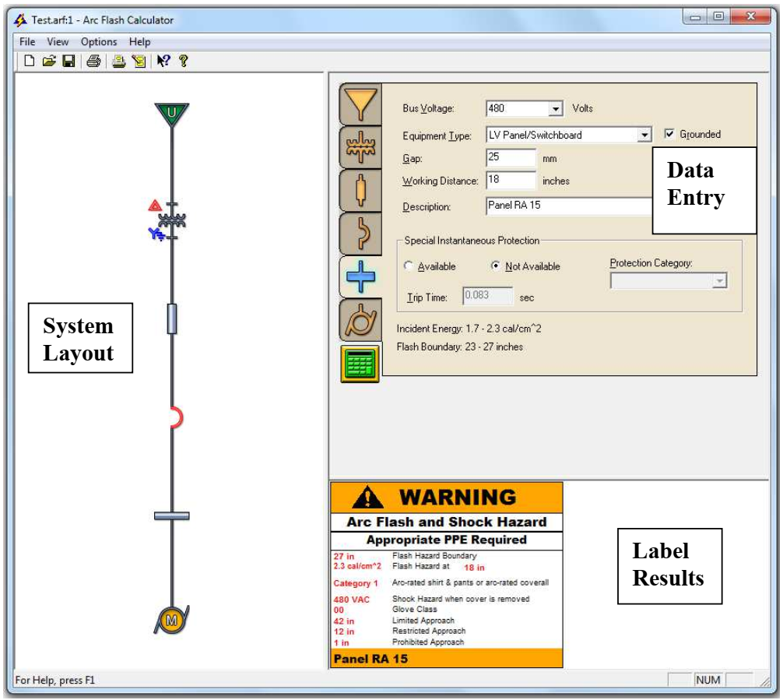
Task: Click 'Appropriate PPE Required' on the label
Action: coord(447,540)
